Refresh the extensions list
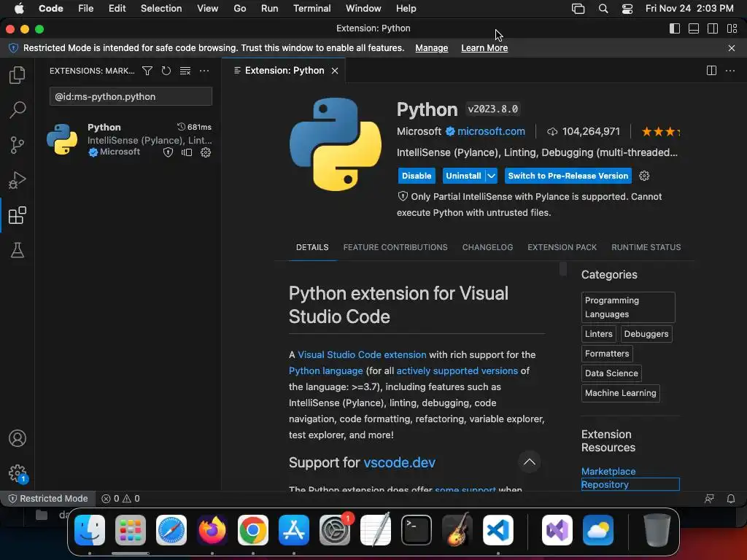The height and width of the screenshot is (560, 747). pyautogui.click(x=166, y=71)
